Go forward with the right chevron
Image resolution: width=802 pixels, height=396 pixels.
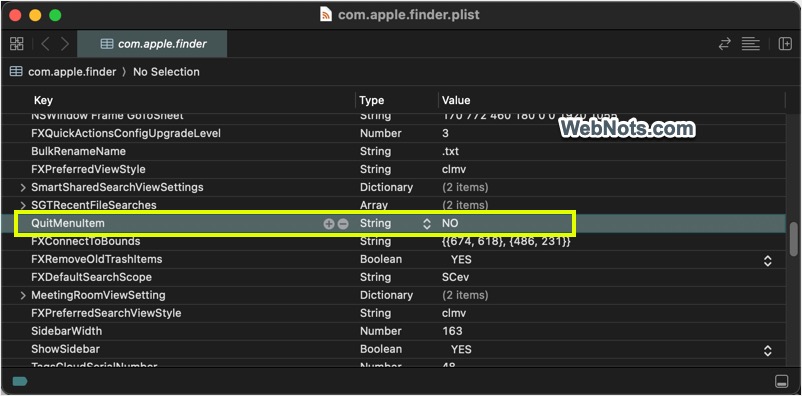(x=65, y=44)
